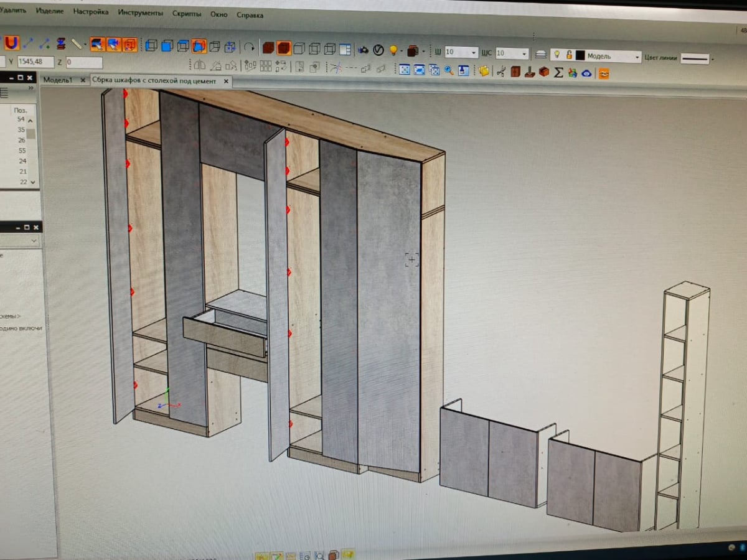Screen dimensions: 747x560
Task: Toggle the magnet snap tool
Action: coord(11,42)
